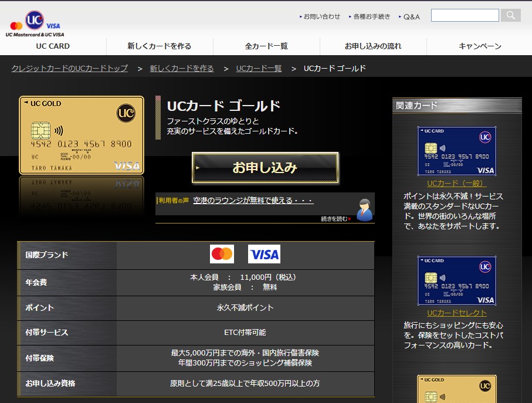This screenshot has height=403, width=532.
Task: Select 新しくカードを作る in navigation bar
Action: click(160, 46)
